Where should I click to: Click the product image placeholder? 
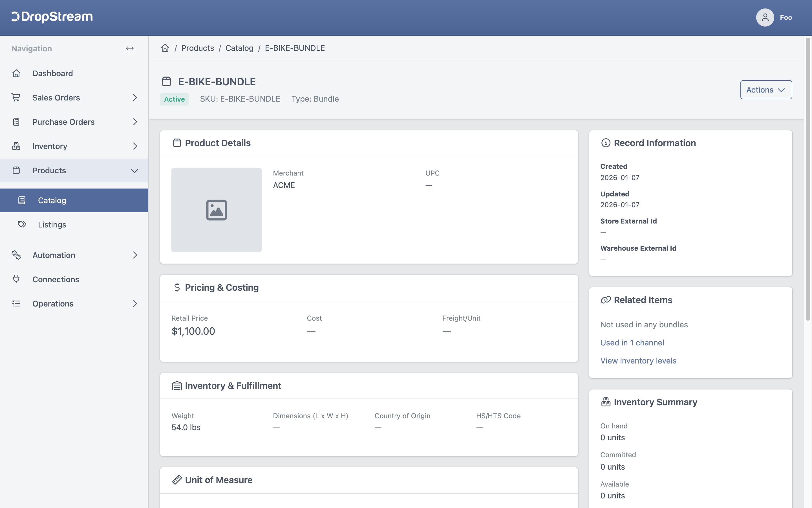pos(217,210)
